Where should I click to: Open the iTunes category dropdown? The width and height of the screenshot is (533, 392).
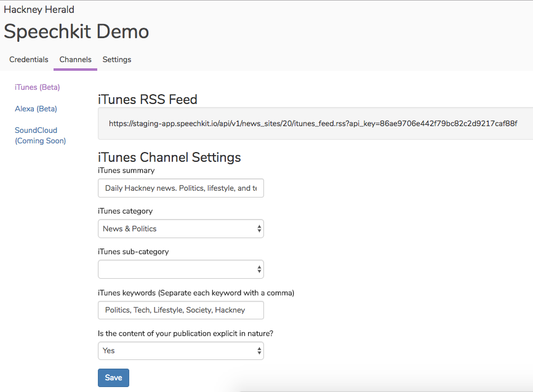click(181, 228)
